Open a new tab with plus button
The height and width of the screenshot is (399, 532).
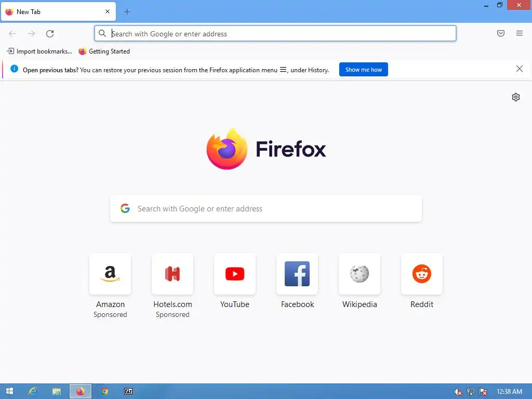[127, 12]
